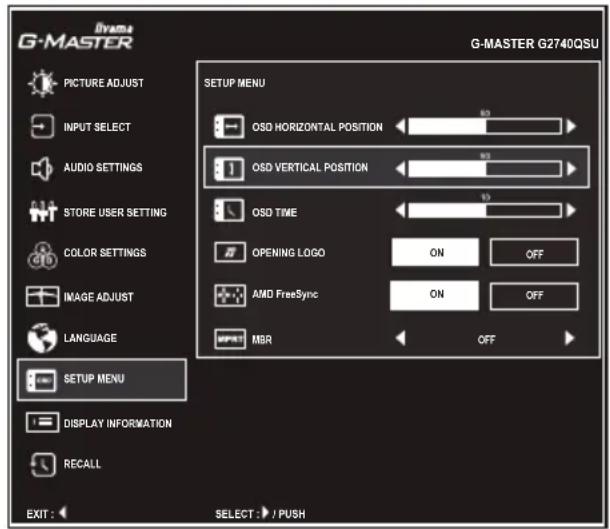Click the OSD Horizontal Position label
This screenshot has height=529, width=610.
click(317, 127)
